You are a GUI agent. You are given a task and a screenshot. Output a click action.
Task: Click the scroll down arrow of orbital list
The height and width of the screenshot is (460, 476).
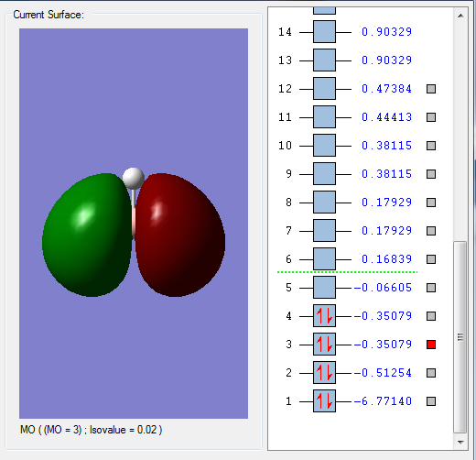460,442
